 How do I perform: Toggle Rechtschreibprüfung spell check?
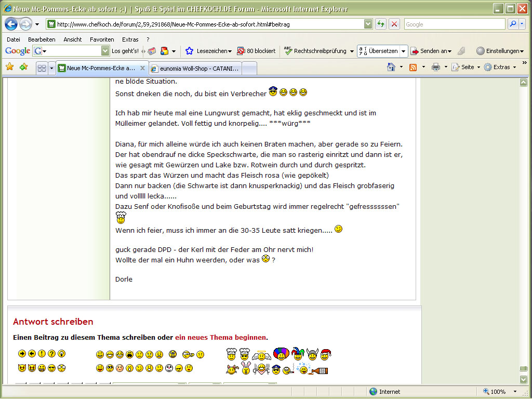(318, 51)
